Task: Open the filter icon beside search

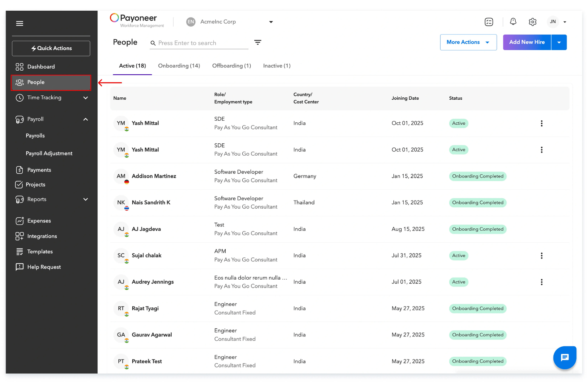Action: (x=258, y=42)
